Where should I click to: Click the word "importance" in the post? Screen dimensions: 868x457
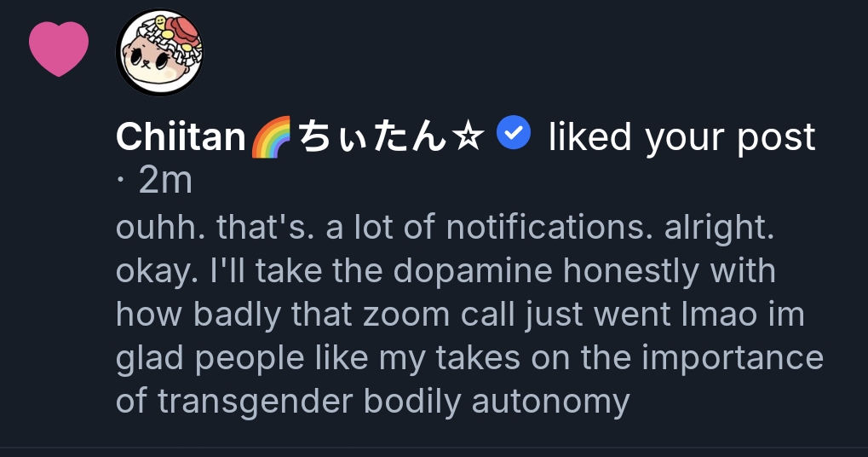[732, 357]
